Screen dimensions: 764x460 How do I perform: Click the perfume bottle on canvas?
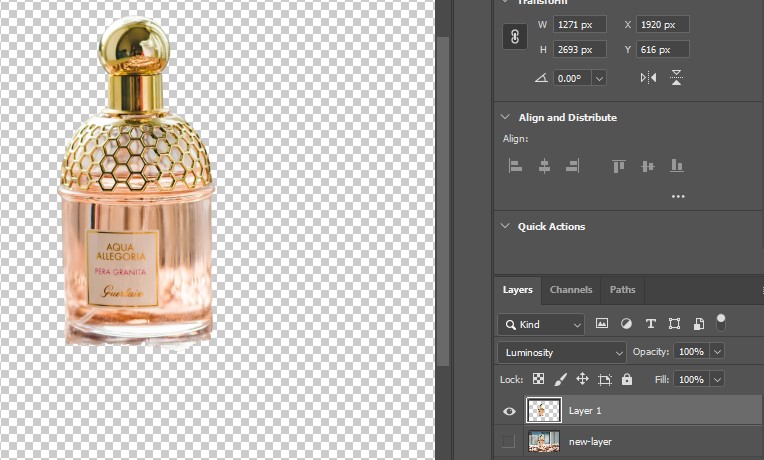[x=136, y=181]
